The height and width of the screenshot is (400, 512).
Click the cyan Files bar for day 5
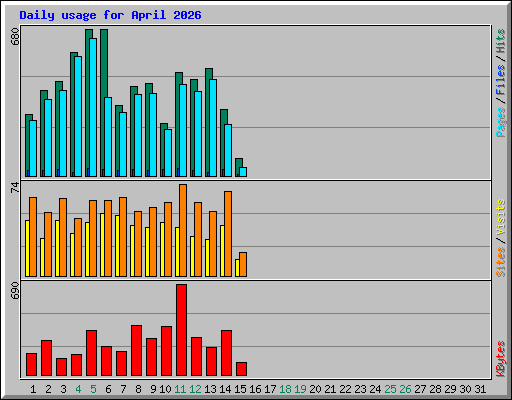[93, 107]
